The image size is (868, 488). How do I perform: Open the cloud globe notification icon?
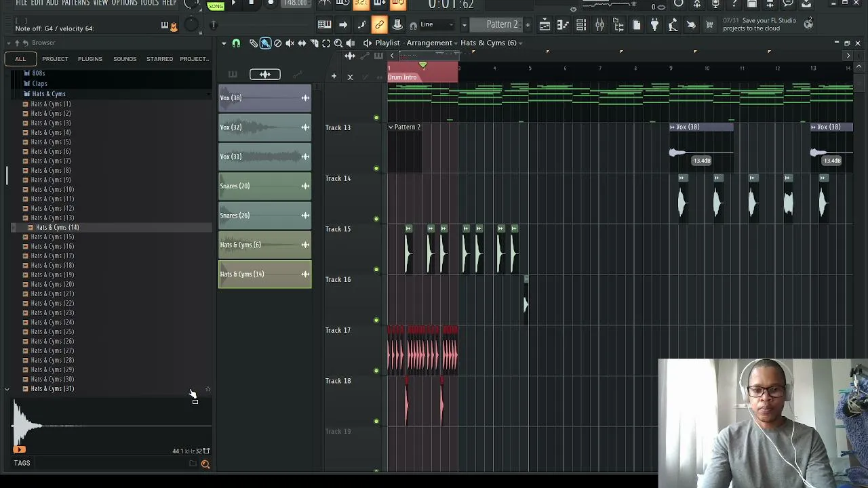click(x=808, y=24)
